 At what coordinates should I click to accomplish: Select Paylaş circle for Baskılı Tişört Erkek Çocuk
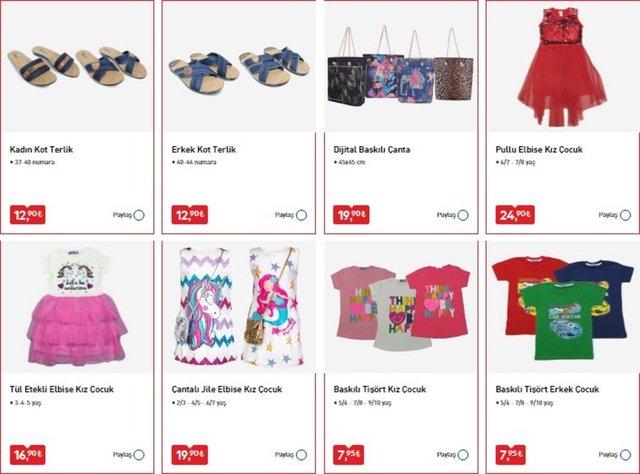click(x=625, y=454)
